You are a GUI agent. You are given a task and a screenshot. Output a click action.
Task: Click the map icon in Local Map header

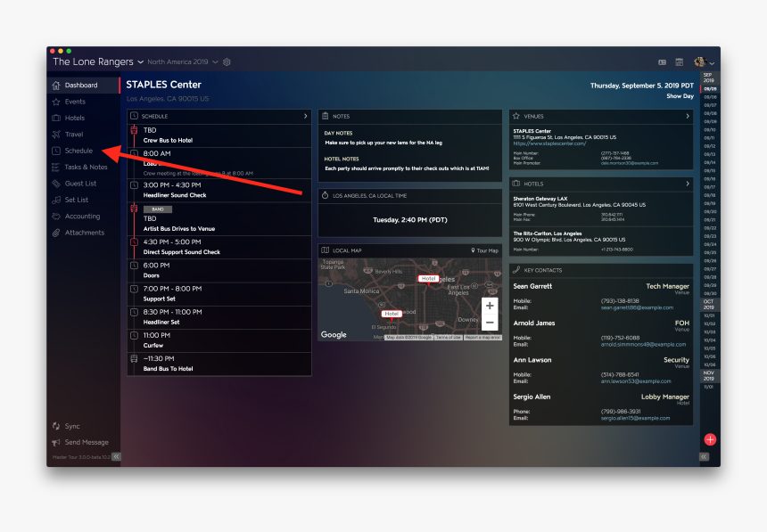click(x=326, y=250)
